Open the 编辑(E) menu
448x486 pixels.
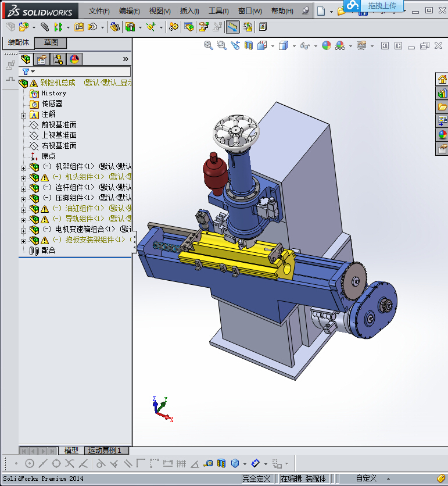130,11
